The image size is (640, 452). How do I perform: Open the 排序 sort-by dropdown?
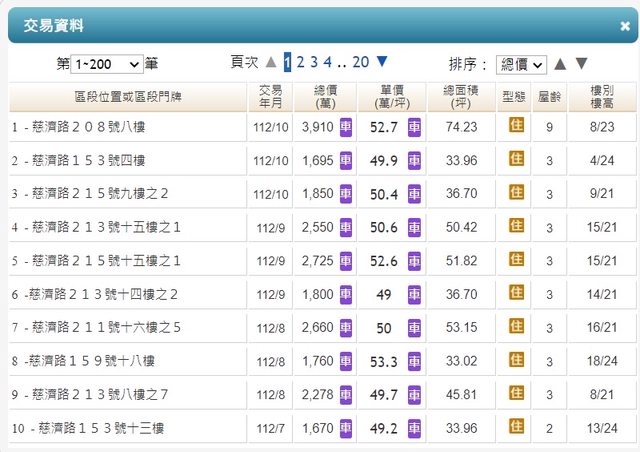[522, 64]
